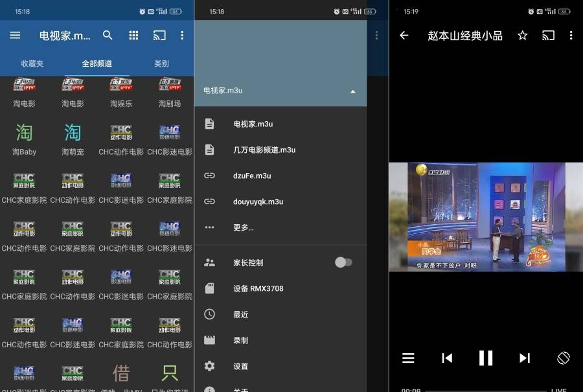Screen dimensions: 583x392
Task: Tap the search magnifier icon
Action: click(x=108, y=36)
